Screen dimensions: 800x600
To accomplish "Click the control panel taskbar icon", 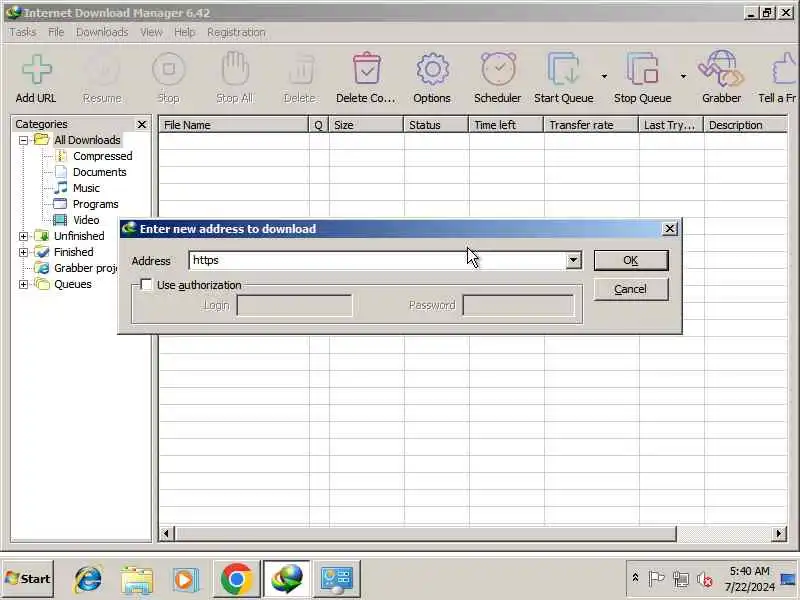I will click(337, 579).
